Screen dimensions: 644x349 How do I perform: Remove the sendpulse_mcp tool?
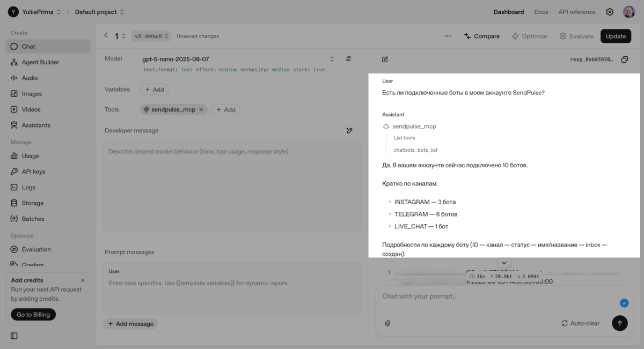pyautogui.click(x=201, y=109)
